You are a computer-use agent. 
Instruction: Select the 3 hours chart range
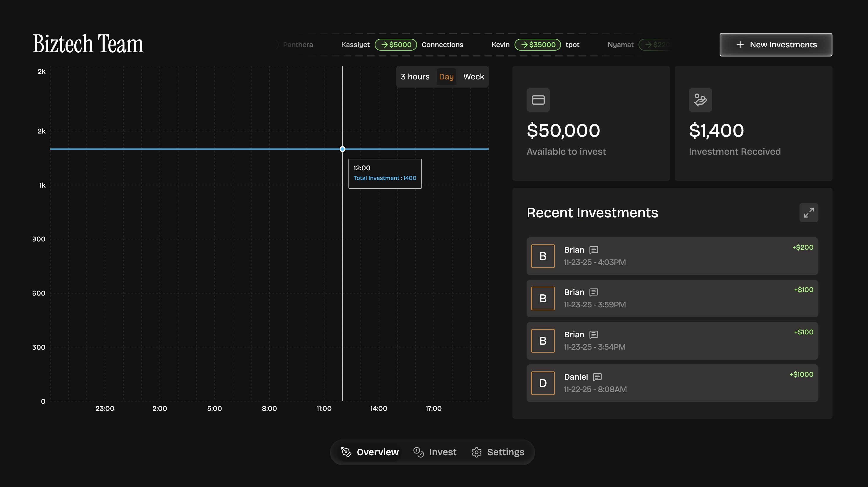coord(415,76)
